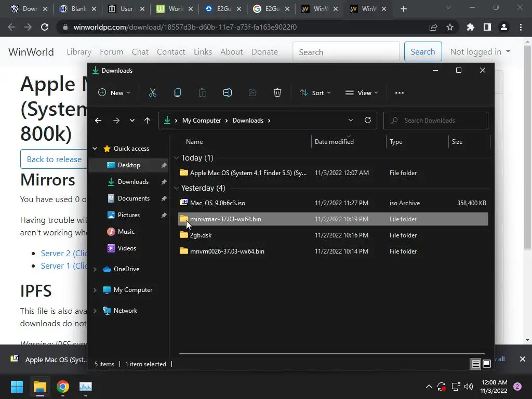This screenshot has width=532, height=399.
Task: Open the volume control in system tray
Action: [x=469, y=387]
